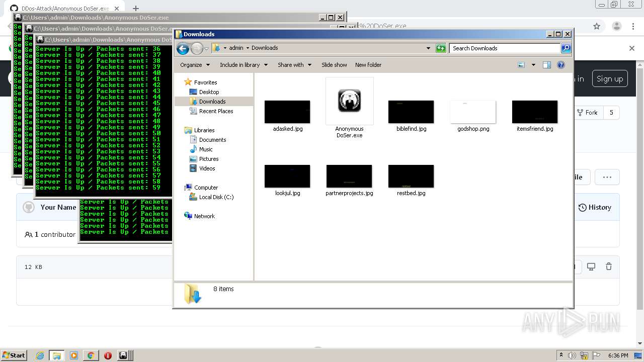This screenshot has width=644, height=362.
Task: Select the partnerprojects.jpg thumbnail
Action: pyautogui.click(x=349, y=176)
